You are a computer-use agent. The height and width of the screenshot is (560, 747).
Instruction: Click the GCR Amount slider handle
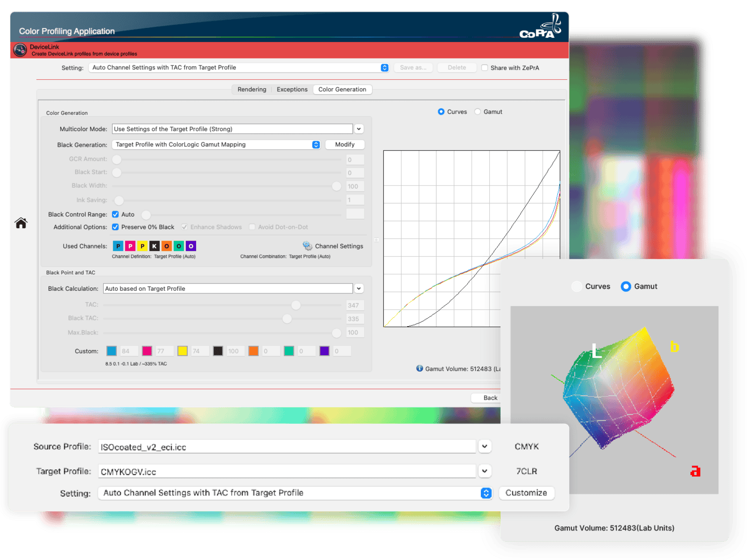(x=117, y=159)
